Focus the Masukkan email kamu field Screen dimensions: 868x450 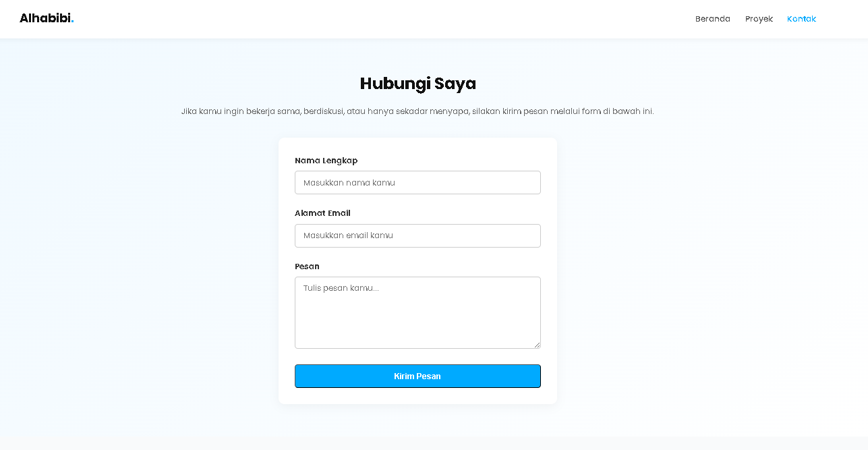pyautogui.click(x=417, y=235)
